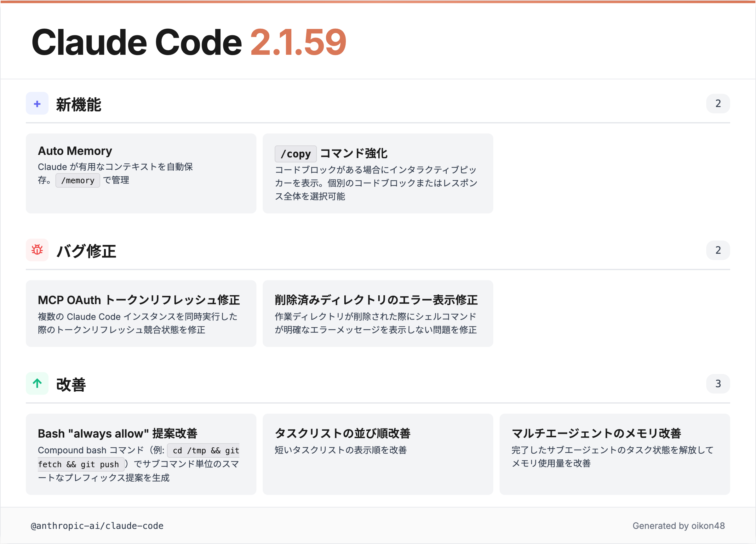Click the description starting 完了したサブエージェント
Screen dimensions: 756x544
[x=612, y=457]
